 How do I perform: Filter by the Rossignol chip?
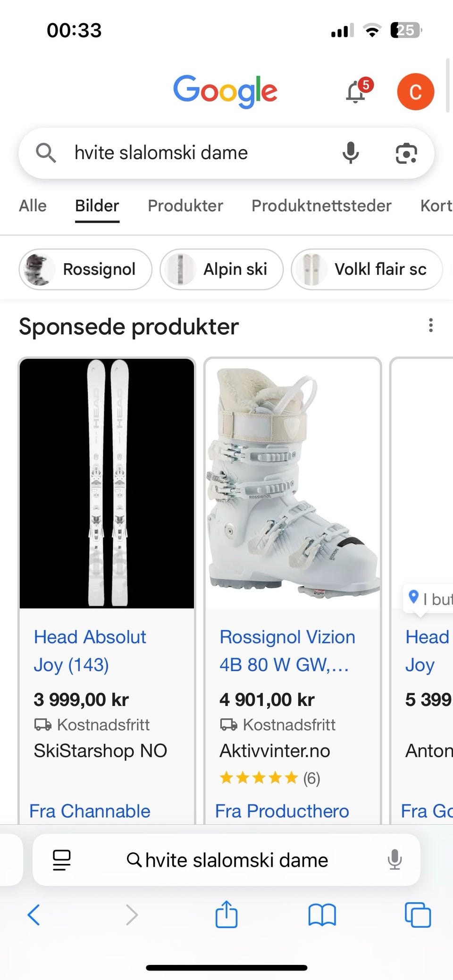[85, 269]
